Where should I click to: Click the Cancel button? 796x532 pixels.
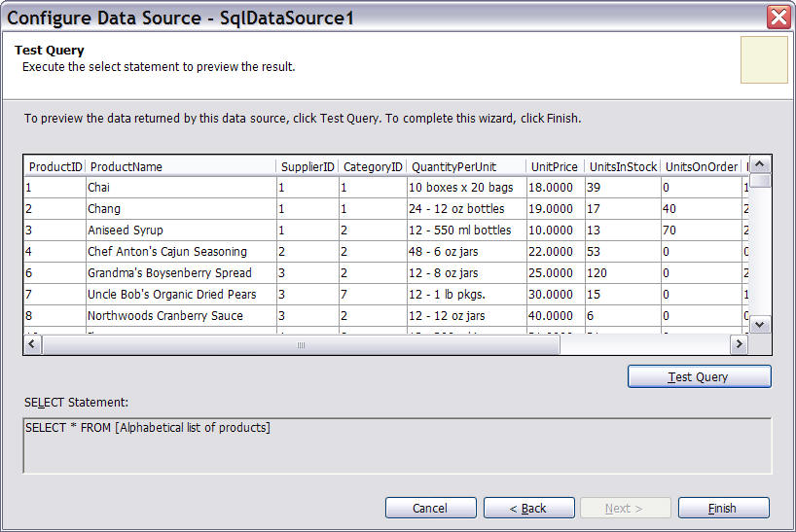click(430, 508)
